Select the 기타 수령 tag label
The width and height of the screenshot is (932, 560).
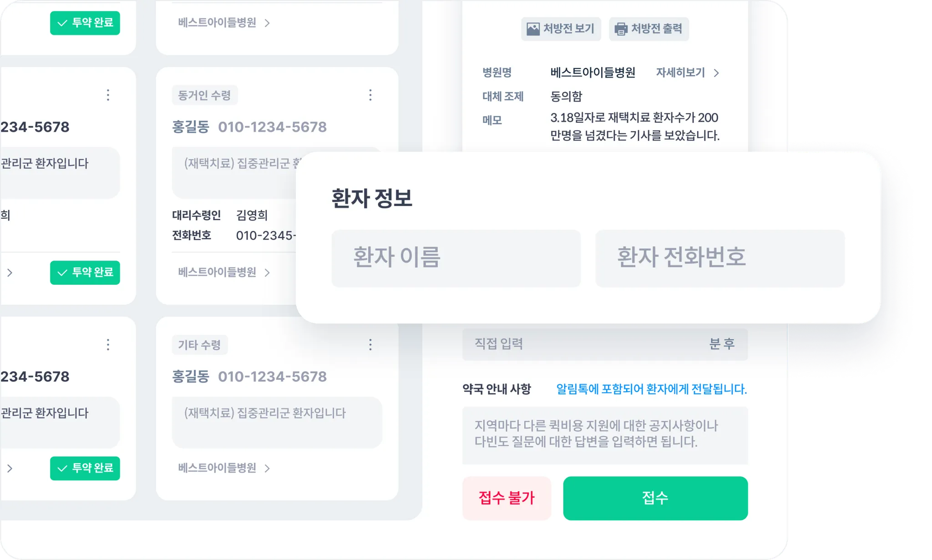tap(199, 345)
